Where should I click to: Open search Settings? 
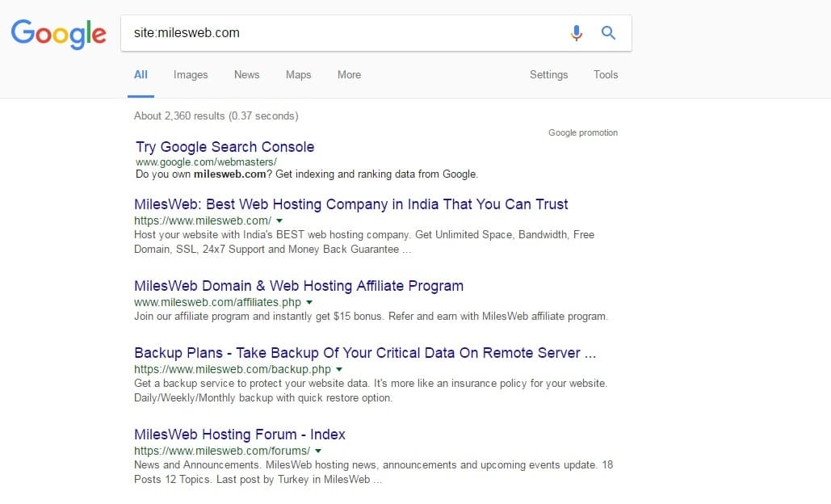point(548,75)
